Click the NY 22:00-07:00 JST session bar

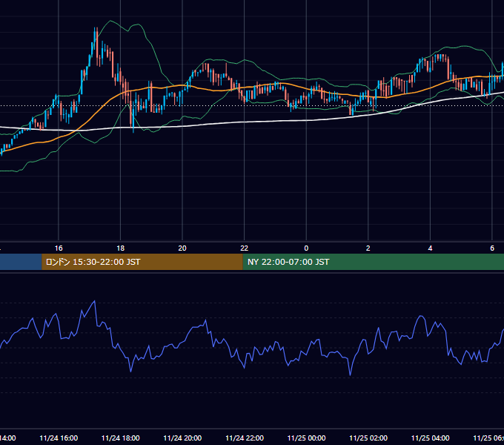pyautogui.click(x=373, y=262)
